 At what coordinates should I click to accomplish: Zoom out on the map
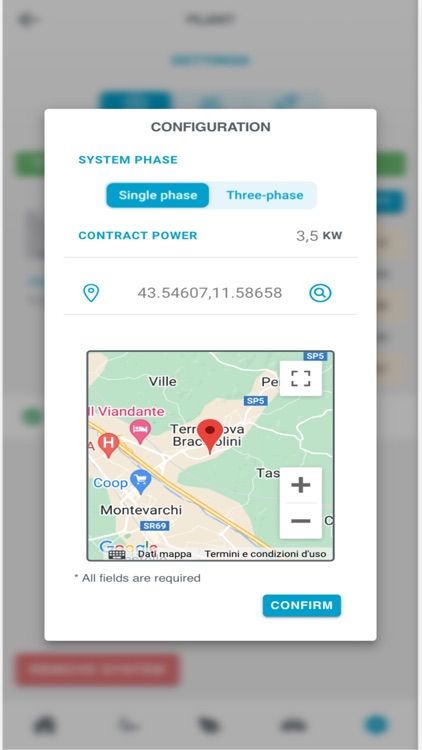(300, 520)
